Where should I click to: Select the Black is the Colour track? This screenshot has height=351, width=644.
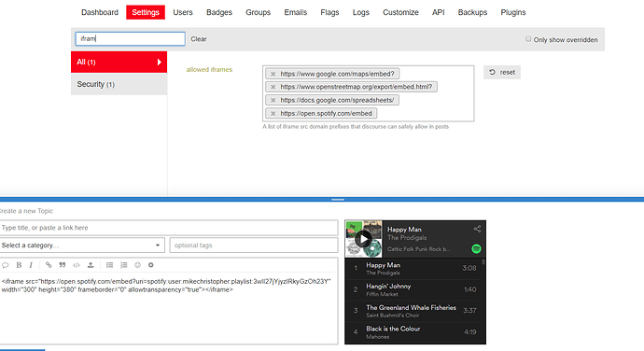[413, 332]
